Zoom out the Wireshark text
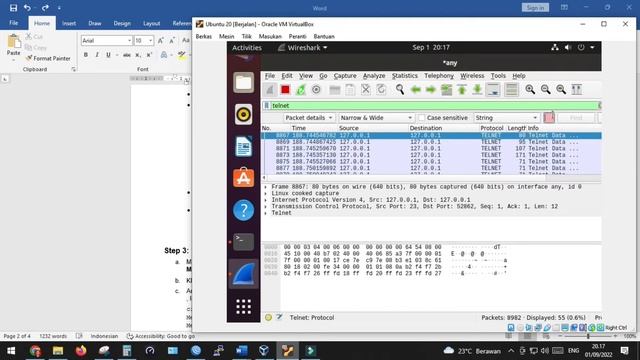640x360 pixels. (x=545, y=89)
